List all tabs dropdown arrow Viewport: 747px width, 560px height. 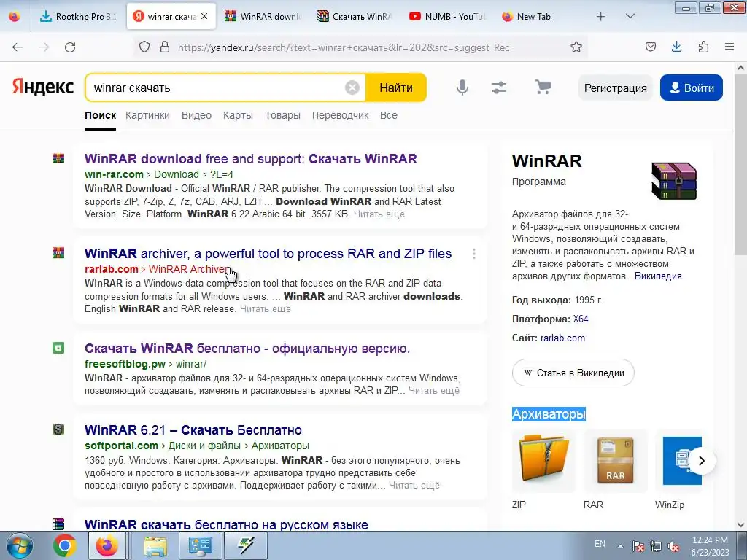[x=630, y=16]
